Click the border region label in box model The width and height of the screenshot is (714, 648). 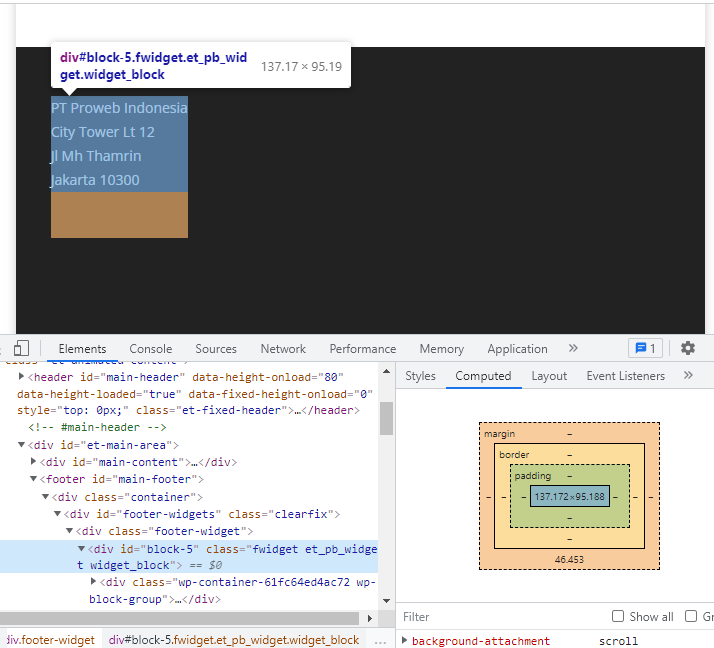coord(514,455)
